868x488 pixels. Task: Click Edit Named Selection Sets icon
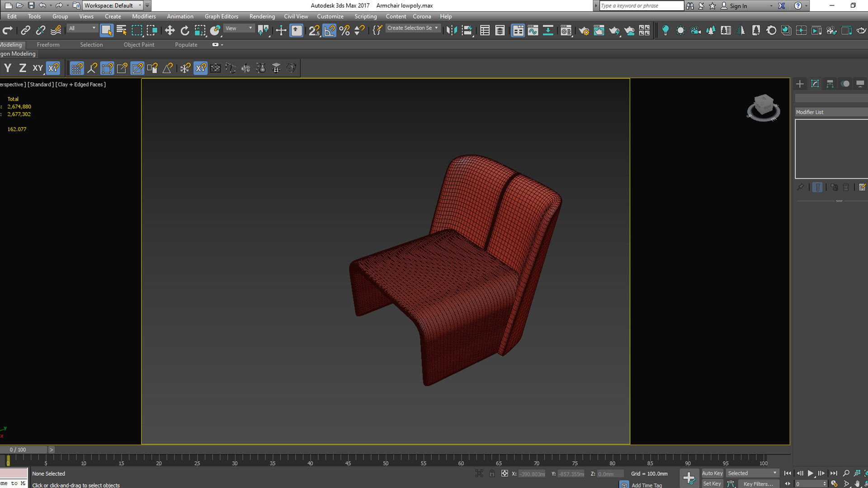pyautogui.click(x=377, y=30)
